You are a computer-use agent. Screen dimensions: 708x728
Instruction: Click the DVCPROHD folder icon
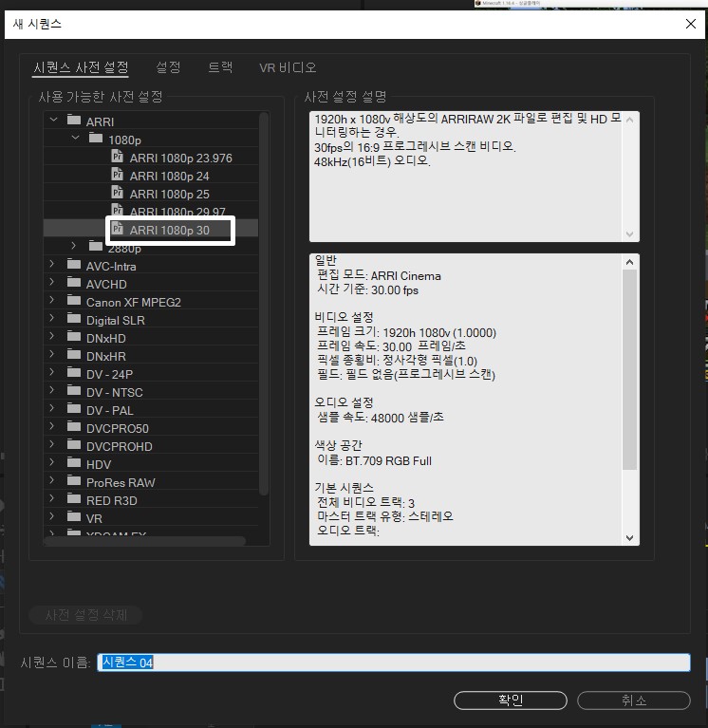coord(74,445)
